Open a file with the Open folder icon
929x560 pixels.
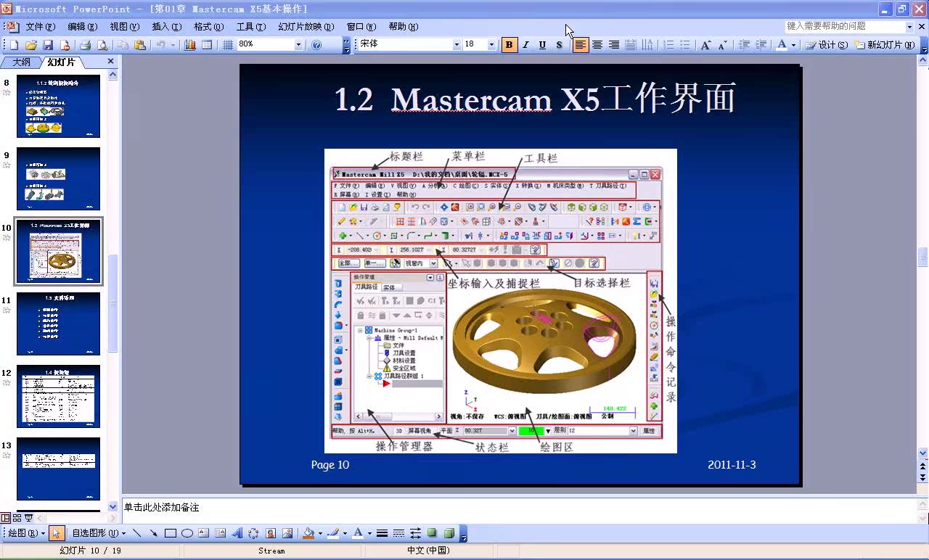(x=30, y=45)
